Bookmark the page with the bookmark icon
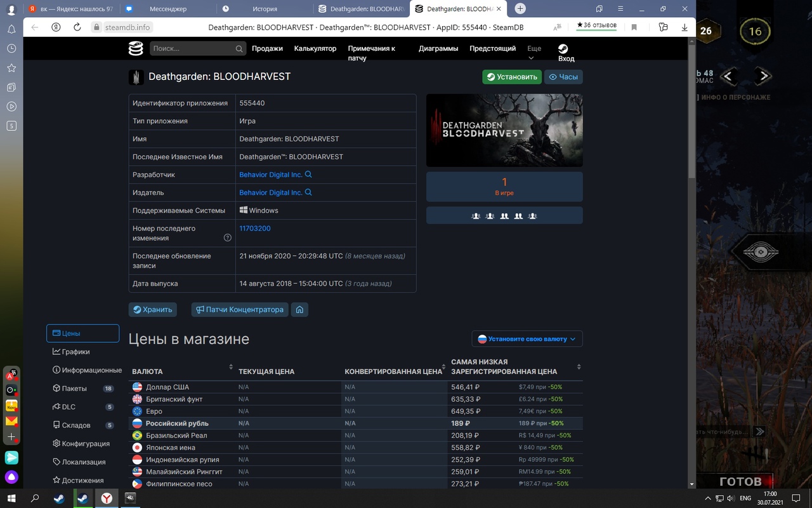This screenshot has height=508, width=812. 634,27
